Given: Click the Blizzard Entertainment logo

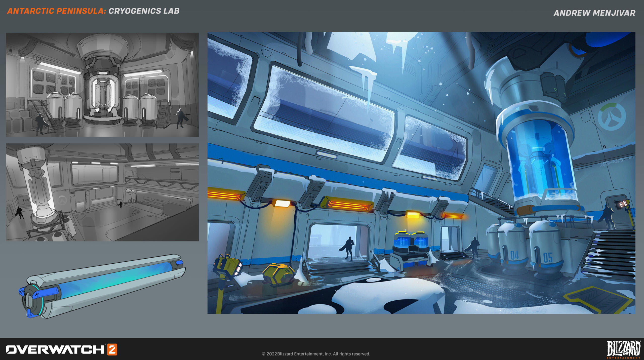Looking at the screenshot, I should pos(623,349).
